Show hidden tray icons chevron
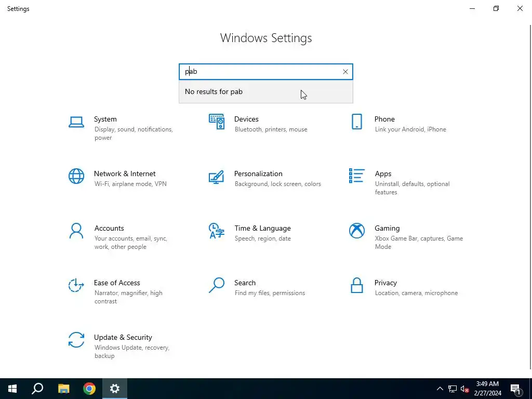The width and height of the screenshot is (532, 399). (440, 389)
